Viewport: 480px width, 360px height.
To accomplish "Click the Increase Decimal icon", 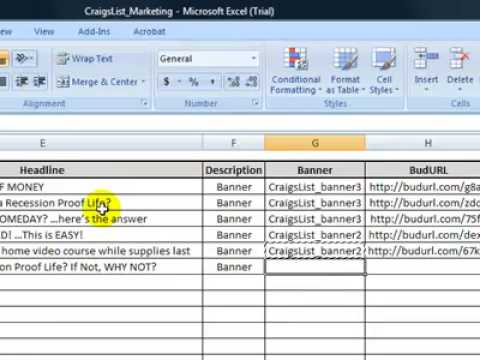I will click(233, 81).
